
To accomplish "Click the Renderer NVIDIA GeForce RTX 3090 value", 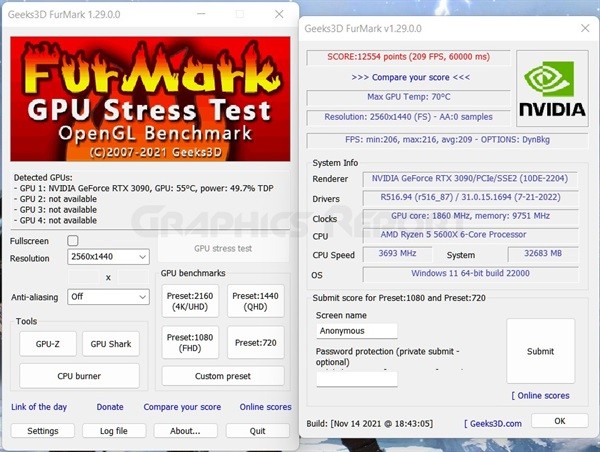I will (470, 179).
